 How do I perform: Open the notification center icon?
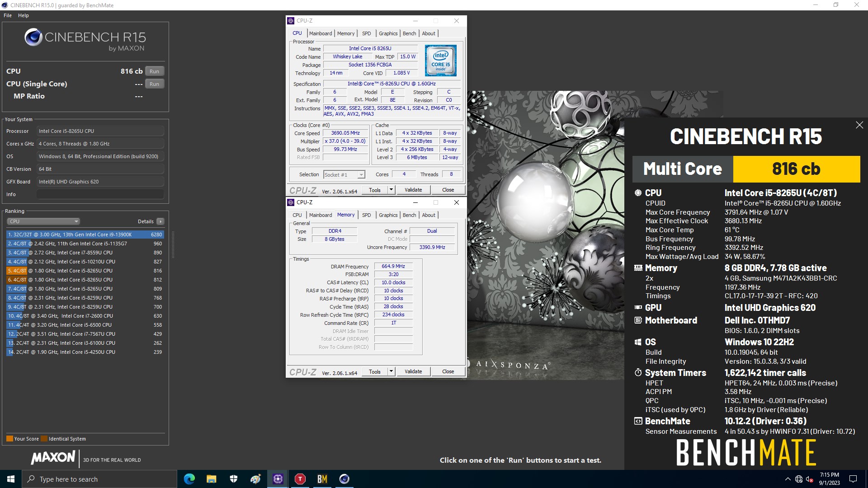(x=853, y=479)
